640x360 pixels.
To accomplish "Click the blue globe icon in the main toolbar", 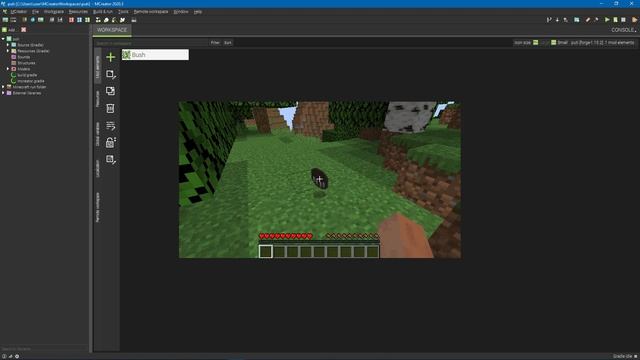I will (x=33, y=20).
